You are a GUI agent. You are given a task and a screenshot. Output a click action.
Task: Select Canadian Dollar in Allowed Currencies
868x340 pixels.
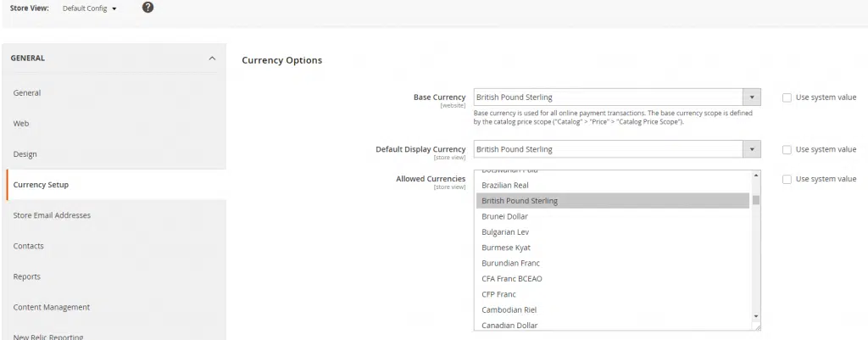tap(613, 325)
